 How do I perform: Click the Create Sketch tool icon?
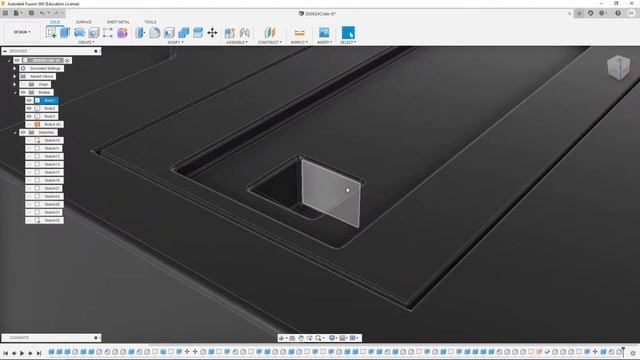[x=51, y=33]
